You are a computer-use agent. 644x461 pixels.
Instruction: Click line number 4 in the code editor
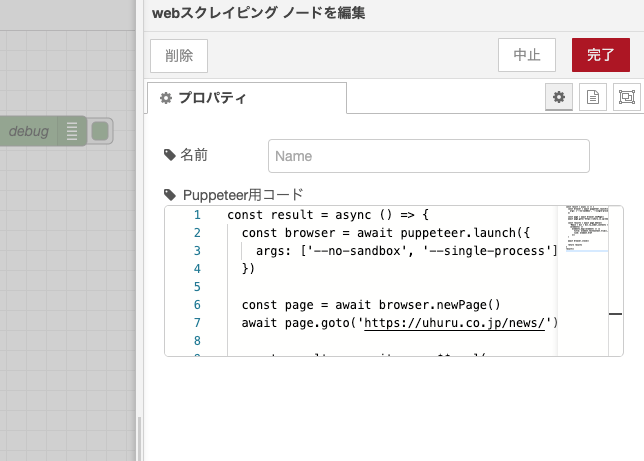[x=197, y=269]
